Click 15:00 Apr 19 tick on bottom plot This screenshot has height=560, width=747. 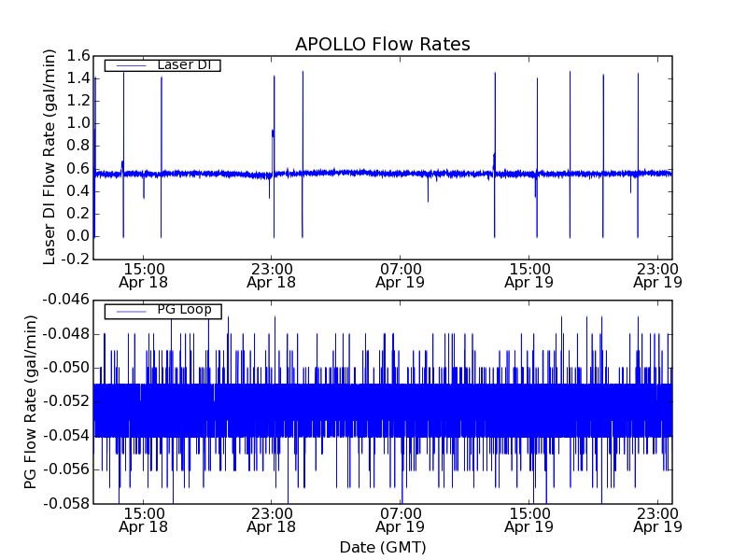tap(529, 519)
